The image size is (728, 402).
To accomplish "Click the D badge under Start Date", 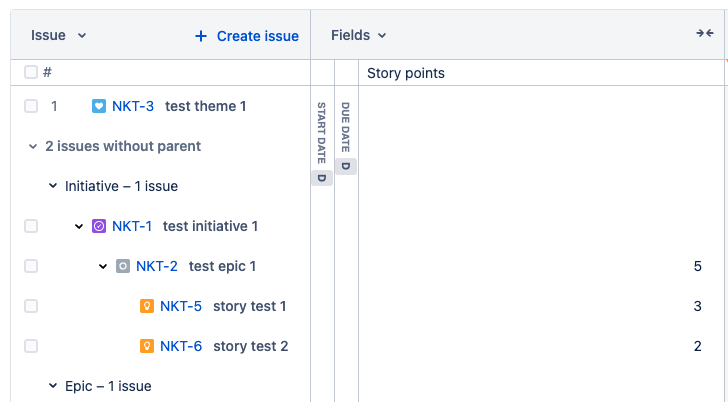I will pos(321,178).
